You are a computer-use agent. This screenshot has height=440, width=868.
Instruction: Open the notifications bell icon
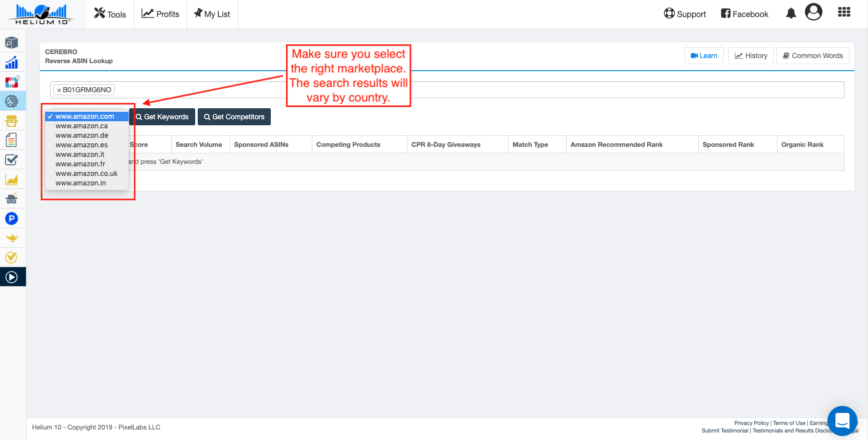point(791,14)
